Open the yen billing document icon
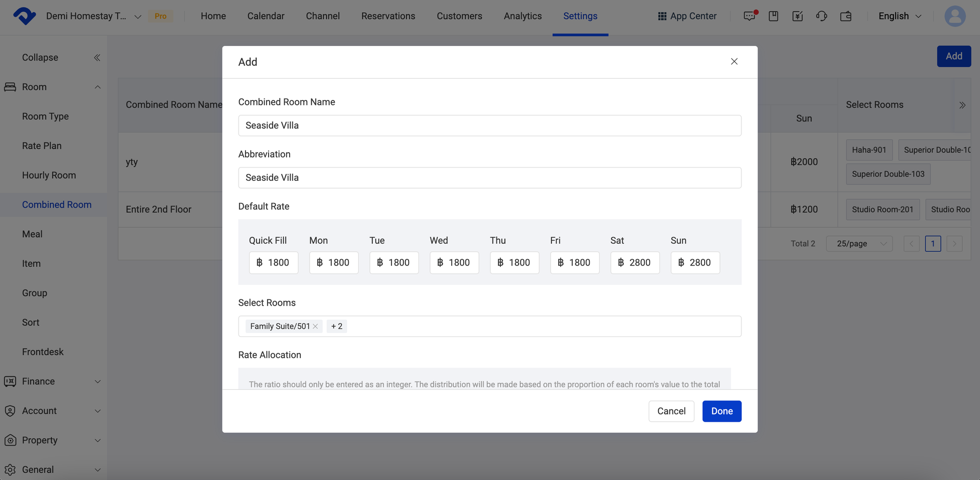The image size is (980, 480). [x=797, y=16]
